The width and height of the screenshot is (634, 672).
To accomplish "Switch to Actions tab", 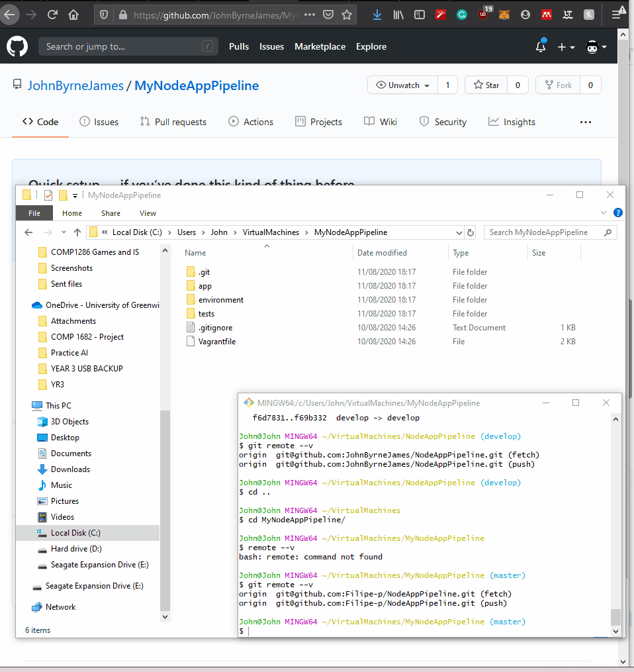I will point(251,122).
